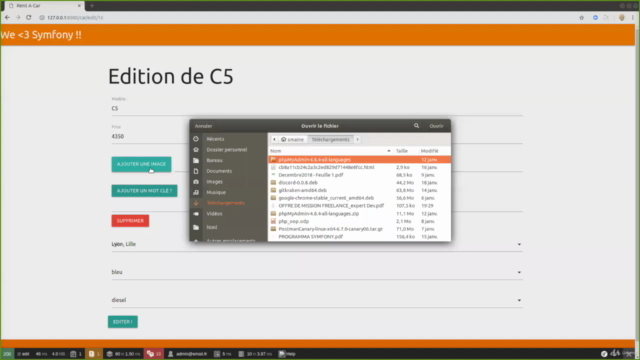The image size is (640, 360).
Task: Click the red SUPPRIMER button
Action: pos(130,221)
